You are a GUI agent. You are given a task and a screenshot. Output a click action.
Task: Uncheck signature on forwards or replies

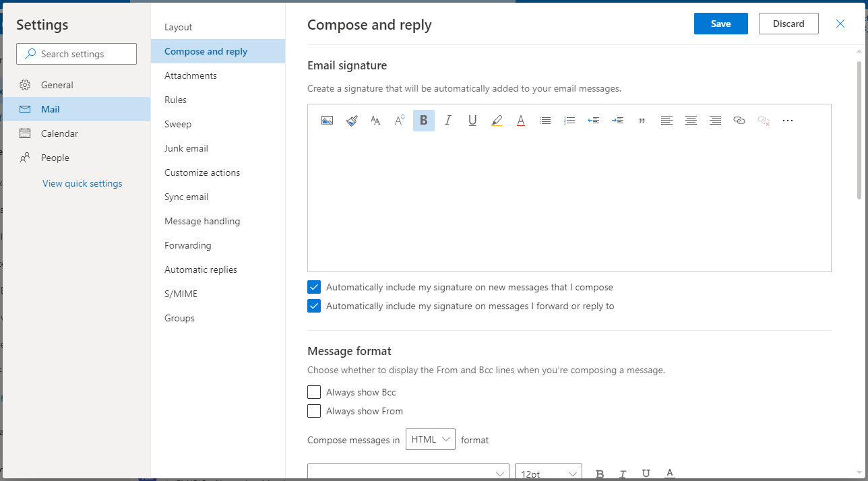tap(314, 306)
